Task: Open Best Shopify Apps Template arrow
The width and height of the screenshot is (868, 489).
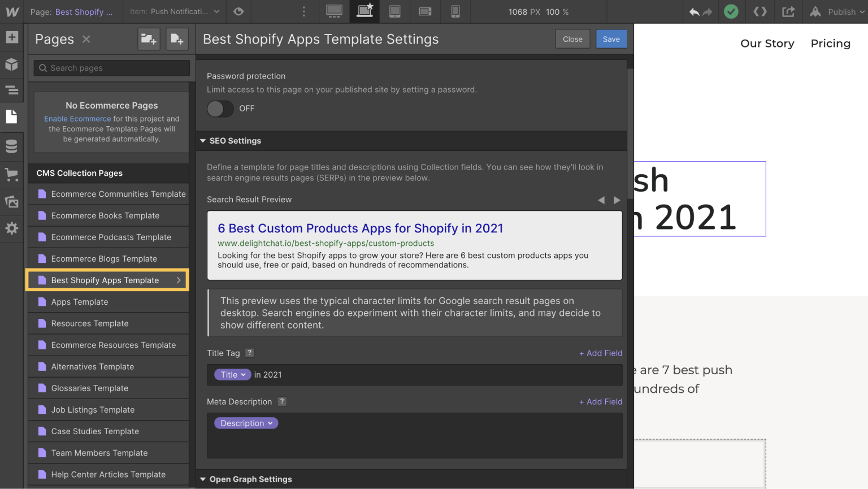Action: [x=179, y=280]
